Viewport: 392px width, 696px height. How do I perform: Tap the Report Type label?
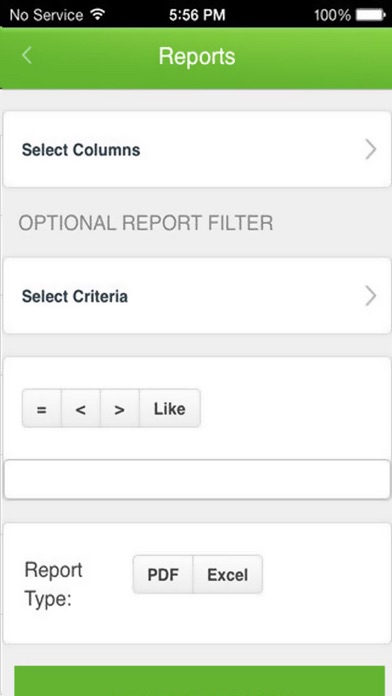click(x=53, y=584)
